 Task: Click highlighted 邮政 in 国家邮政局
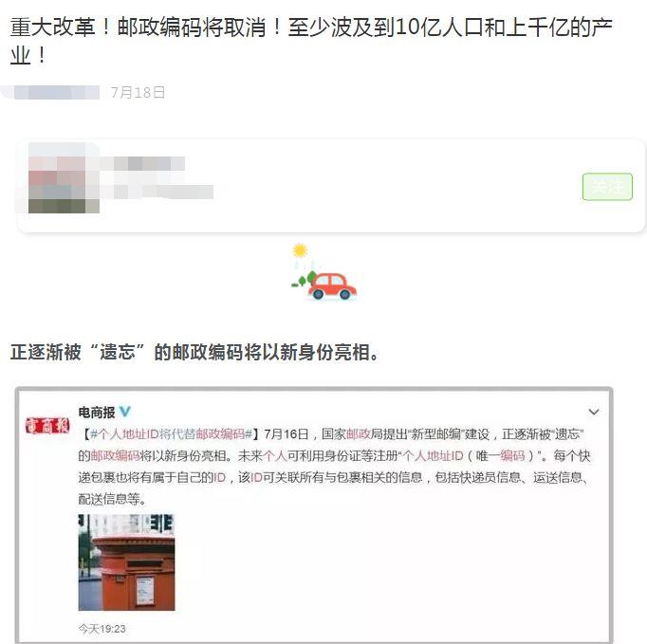tap(358, 434)
